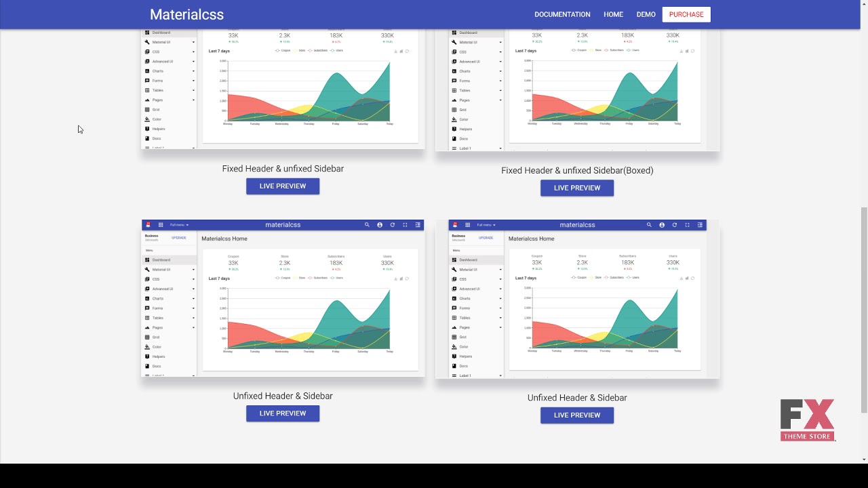This screenshot has width=868, height=488.
Task: Click the search magnifier in left Unfixed preview header
Action: 367,225
